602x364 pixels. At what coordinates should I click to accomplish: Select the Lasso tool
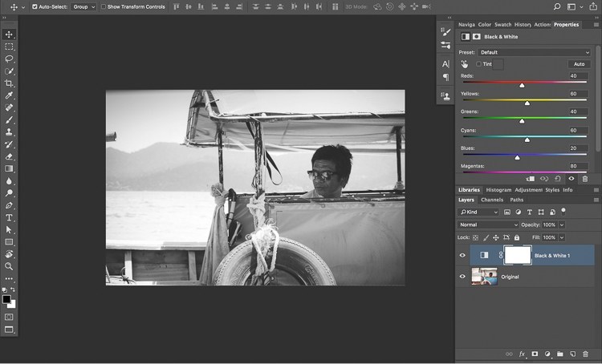click(9, 59)
